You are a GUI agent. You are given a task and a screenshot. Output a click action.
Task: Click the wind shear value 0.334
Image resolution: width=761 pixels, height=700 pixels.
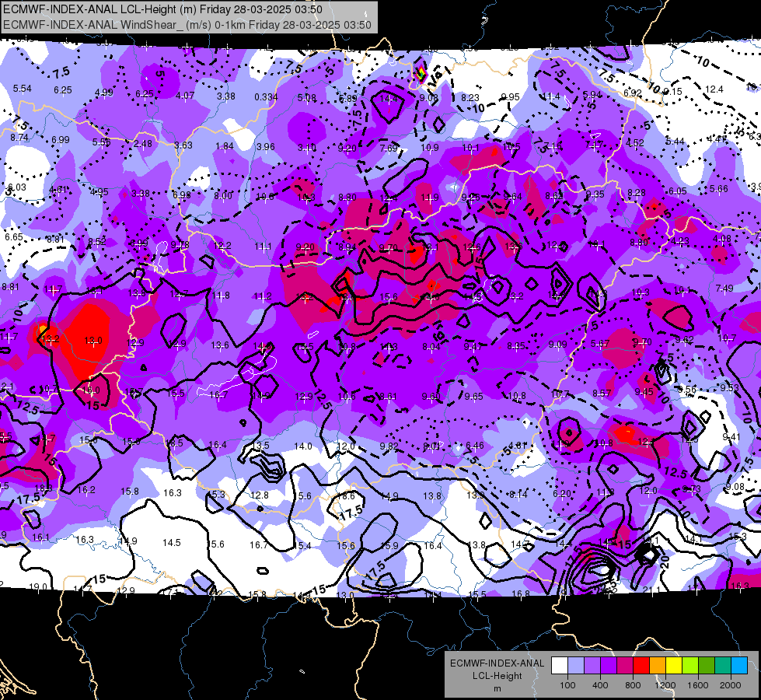pyautogui.click(x=267, y=97)
